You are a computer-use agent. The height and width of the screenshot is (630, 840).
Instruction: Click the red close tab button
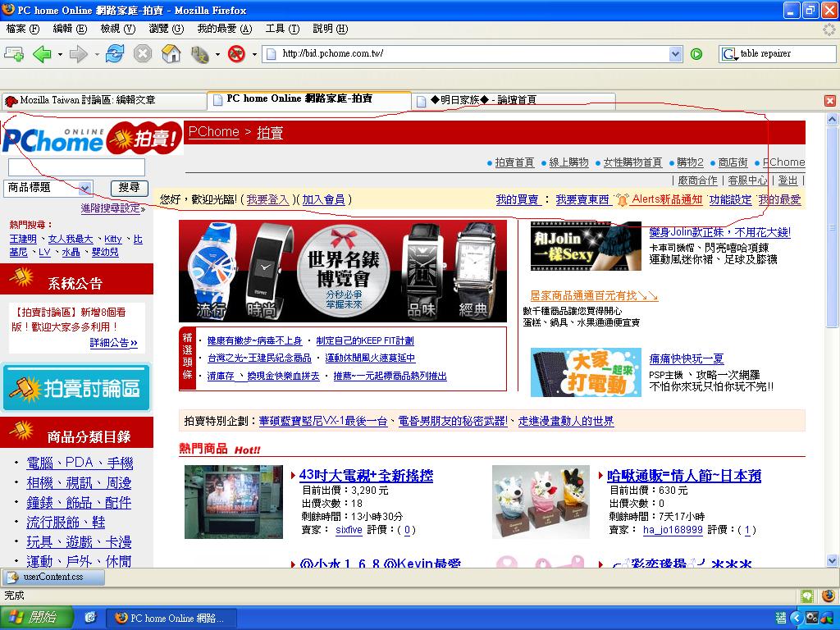point(829,100)
